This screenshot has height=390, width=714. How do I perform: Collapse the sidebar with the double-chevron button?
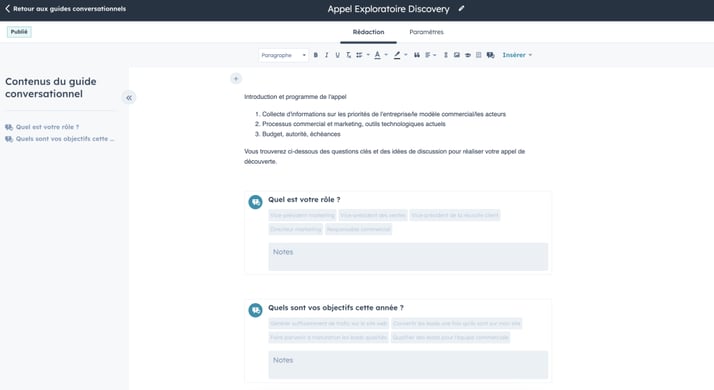(x=129, y=98)
